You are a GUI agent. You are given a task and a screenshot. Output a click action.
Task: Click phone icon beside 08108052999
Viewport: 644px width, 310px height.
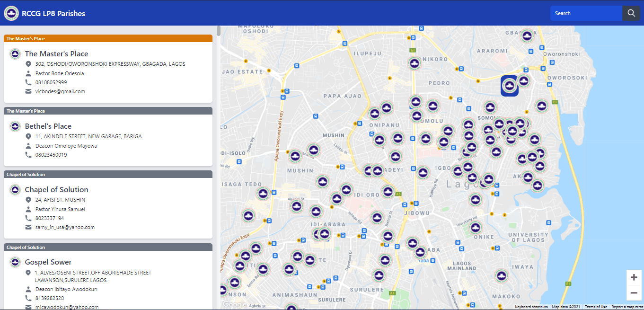point(28,82)
